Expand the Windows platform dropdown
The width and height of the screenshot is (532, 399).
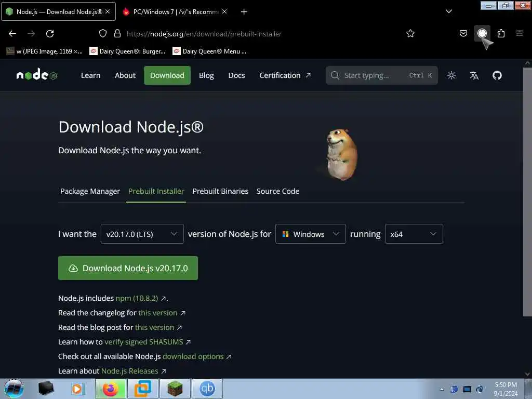[x=311, y=234]
